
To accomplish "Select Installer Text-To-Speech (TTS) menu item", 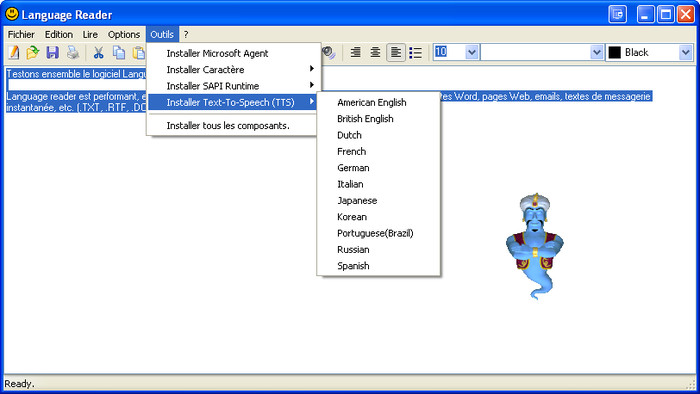I will 232,102.
